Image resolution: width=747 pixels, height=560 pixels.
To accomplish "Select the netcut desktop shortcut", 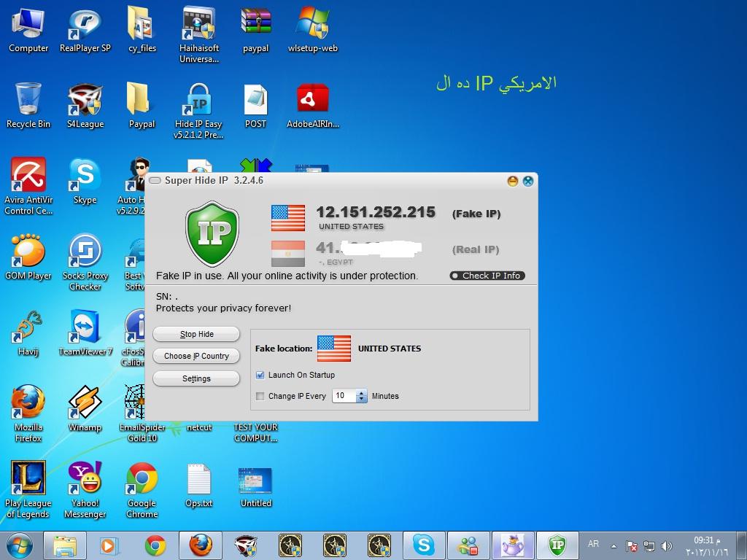I will (x=198, y=427).
